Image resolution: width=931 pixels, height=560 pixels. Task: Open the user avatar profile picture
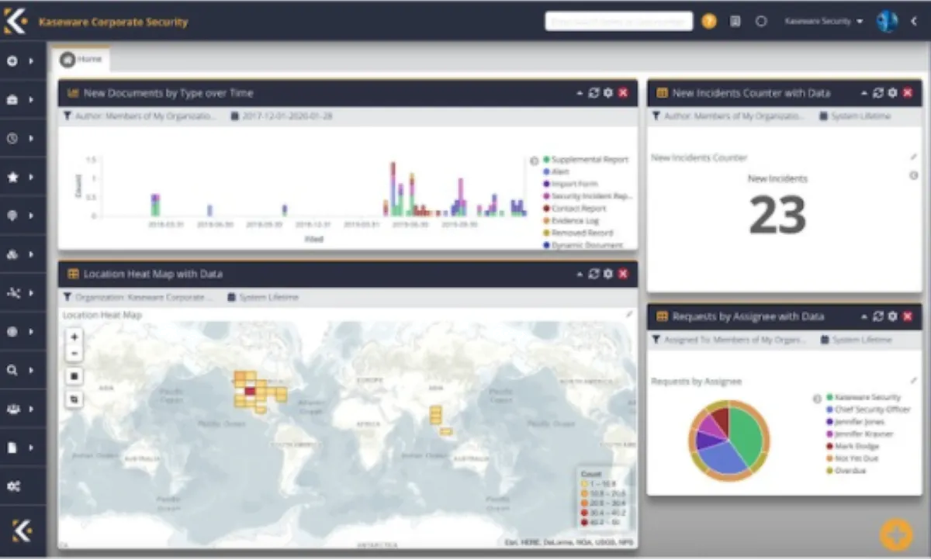point(887,21)
